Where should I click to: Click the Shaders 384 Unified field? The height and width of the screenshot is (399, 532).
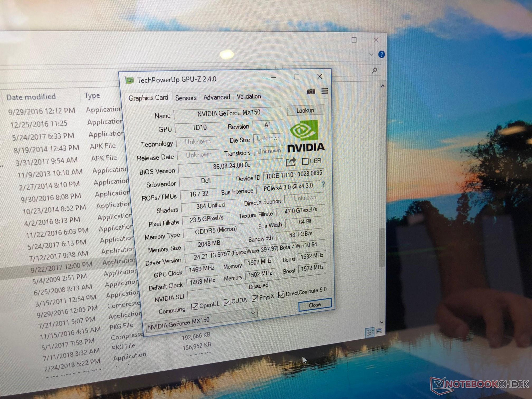pyautogui.click(x=210, y=206)
